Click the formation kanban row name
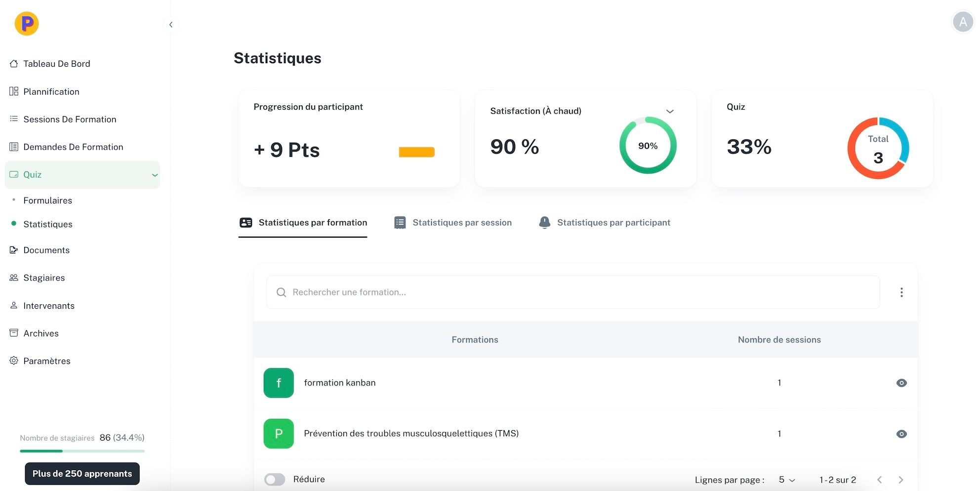 [x=340, y=383]
